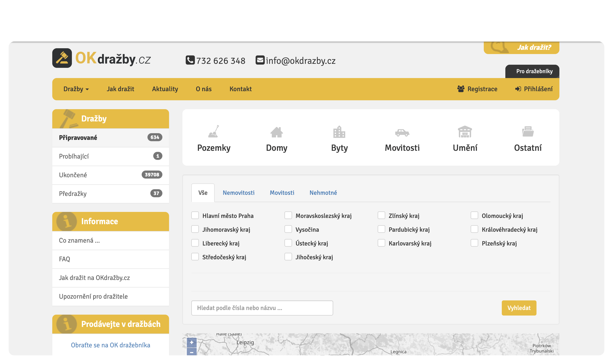Open the Byty building category icon
613x364 pixels.
point(339,132)
